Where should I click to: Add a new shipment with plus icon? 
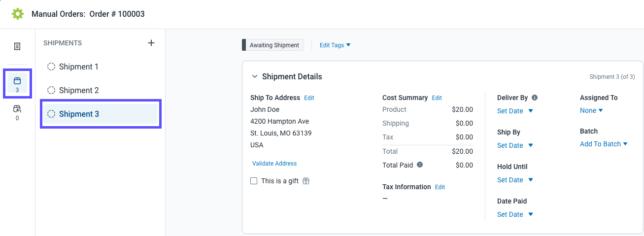click(x=151, y=43)
